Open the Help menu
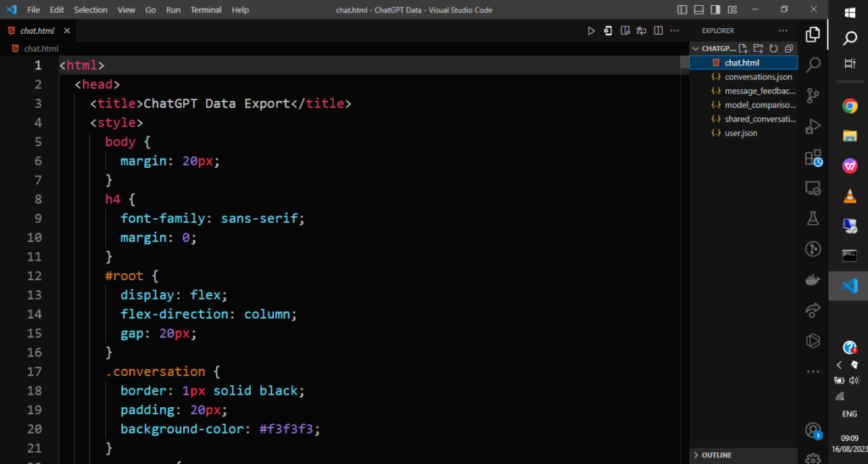This screenshot has width=868, height=464. [x=240, y=10]
